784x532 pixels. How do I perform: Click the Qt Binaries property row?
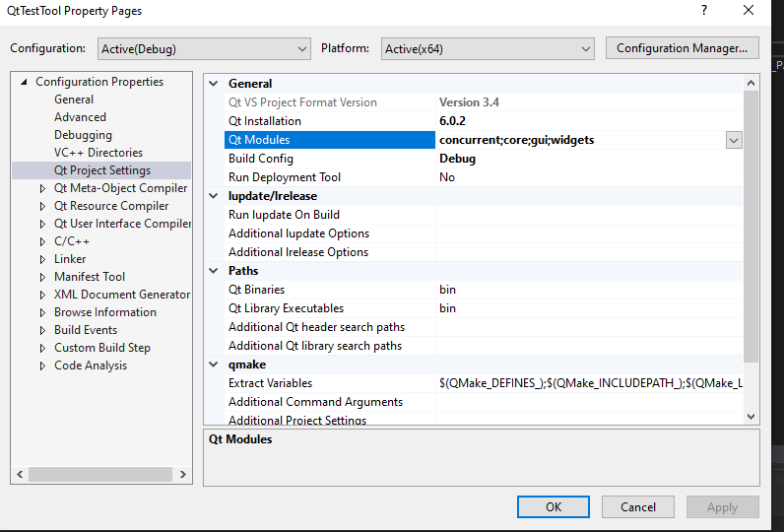[484, 290]
